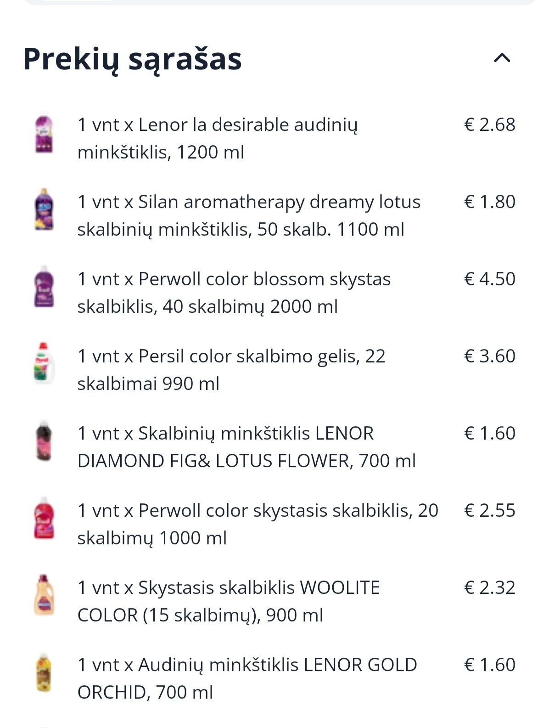Click the Prekių sąrašas heading
Screen dimensions: 560x728
pos(132,60)
